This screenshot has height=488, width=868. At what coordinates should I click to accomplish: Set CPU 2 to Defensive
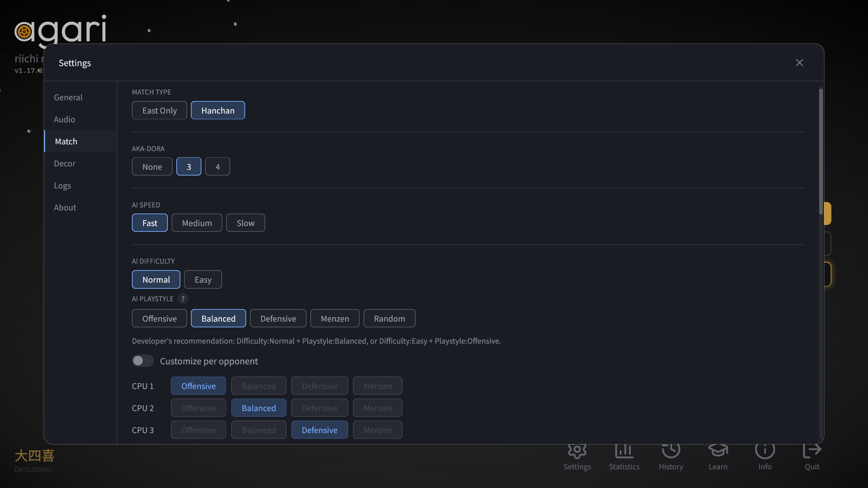click(x=319, y=408)
